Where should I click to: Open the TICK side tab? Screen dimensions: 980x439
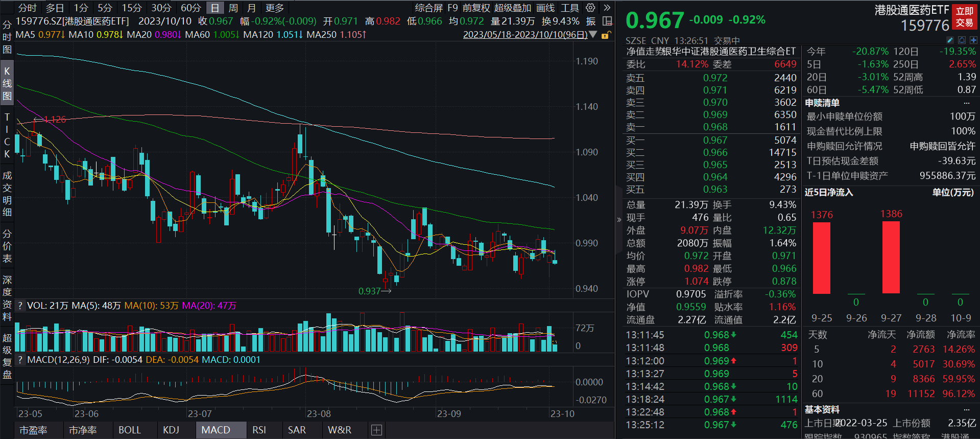(x=7, y=135)
